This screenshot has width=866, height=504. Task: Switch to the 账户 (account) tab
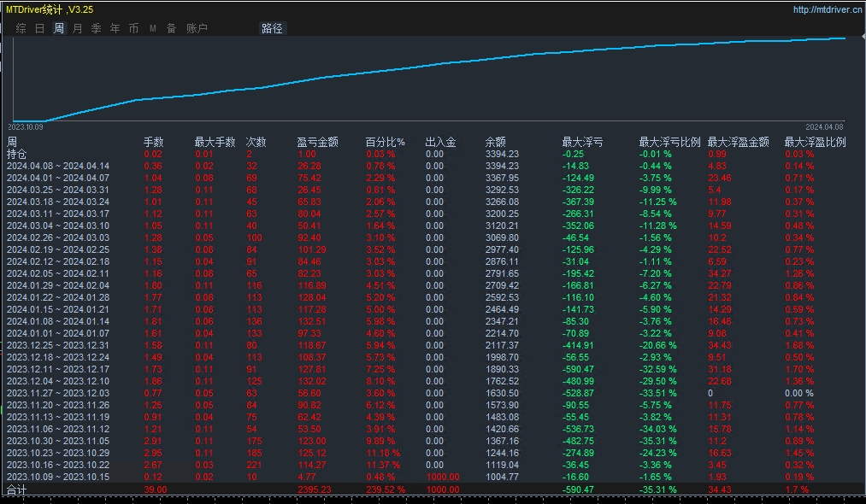click(x=197, y=28)
